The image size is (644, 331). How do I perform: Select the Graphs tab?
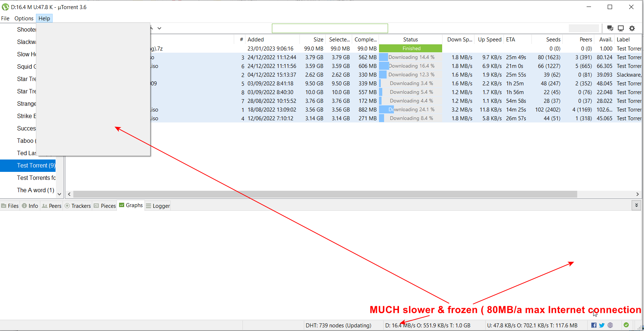click(131, 205)
